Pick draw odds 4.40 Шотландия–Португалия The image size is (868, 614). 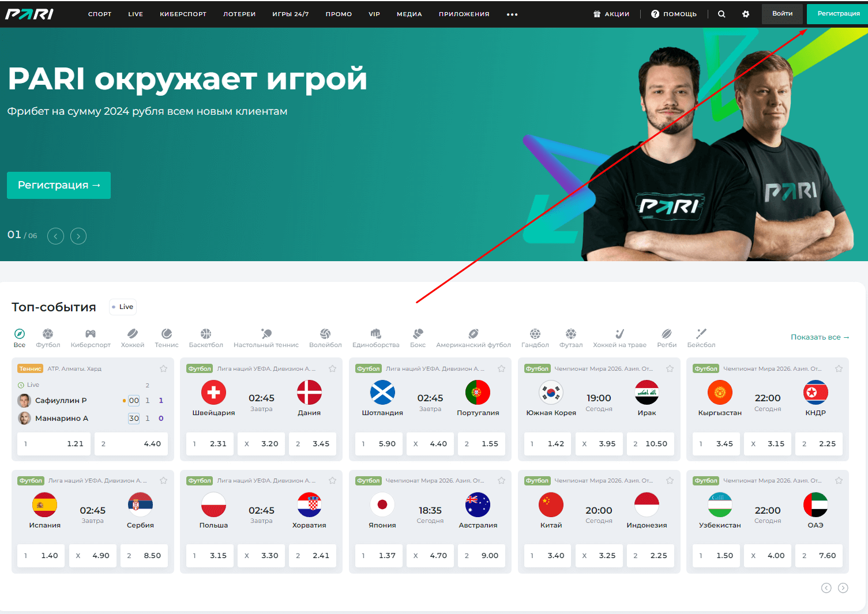point(430,444)
